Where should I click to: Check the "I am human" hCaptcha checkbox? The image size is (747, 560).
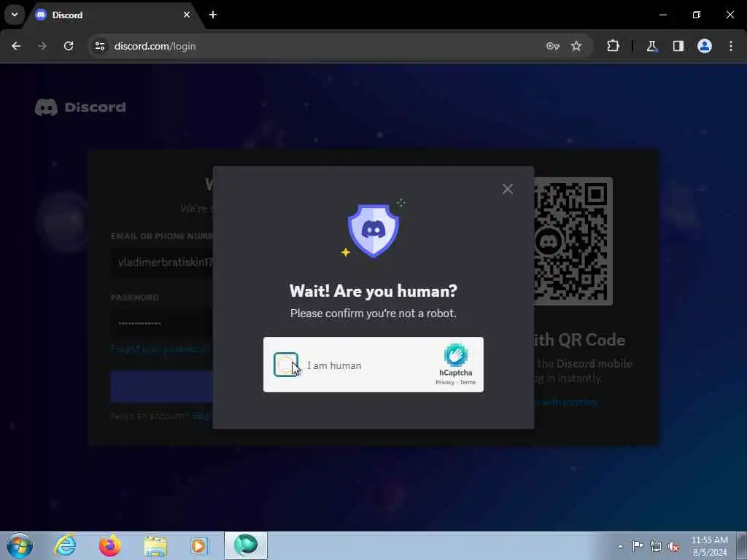point(286,365)
